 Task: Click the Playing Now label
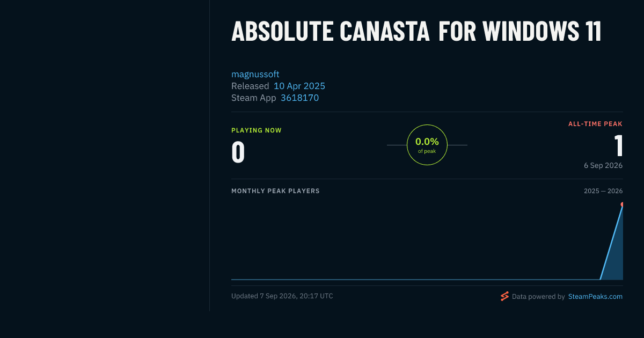click(x=257, y=130)
